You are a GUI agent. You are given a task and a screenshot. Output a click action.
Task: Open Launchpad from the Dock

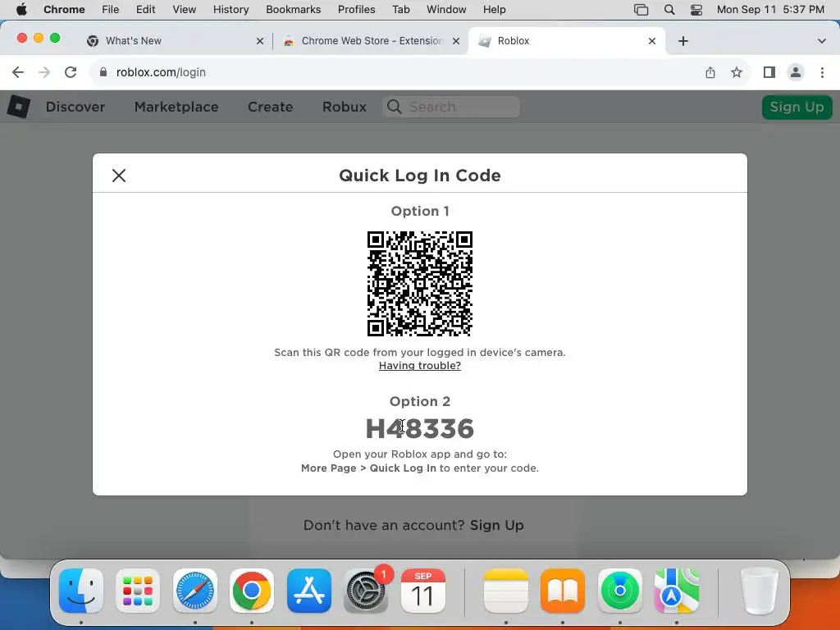pyautogui.click(x=138, y=591)
